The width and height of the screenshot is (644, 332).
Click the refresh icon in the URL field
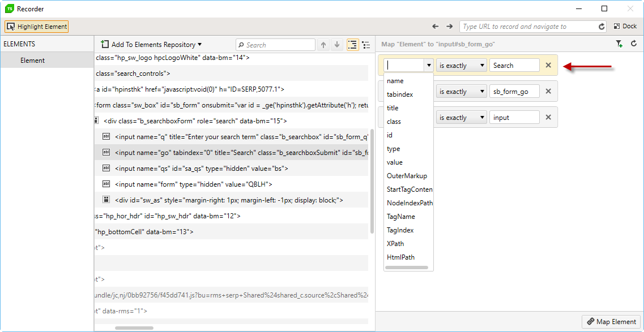(602, 27)
